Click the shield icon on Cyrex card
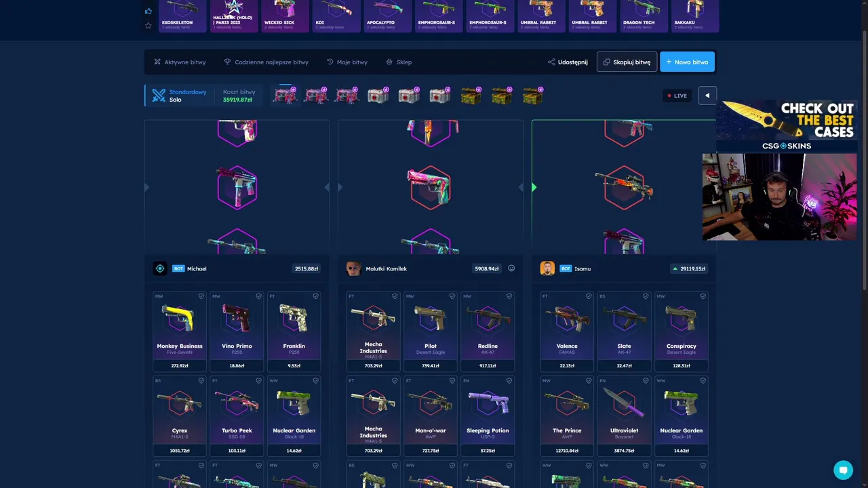Image resolution: width=868 pixels, height=488 pixels. (201, 381)
